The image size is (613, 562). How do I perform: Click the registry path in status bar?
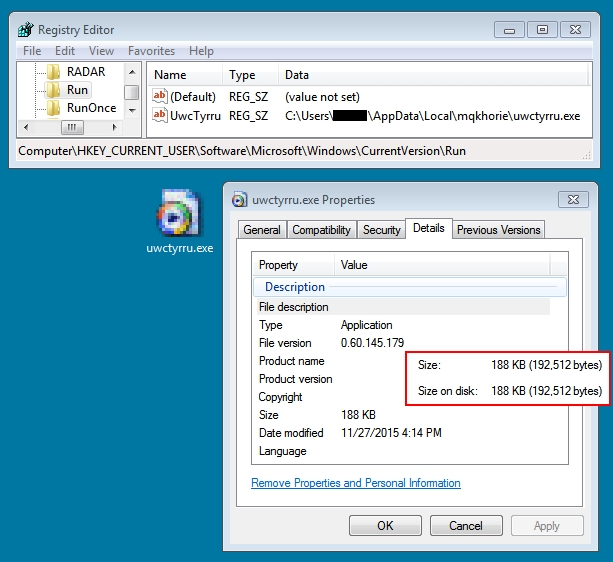(242, 151)
